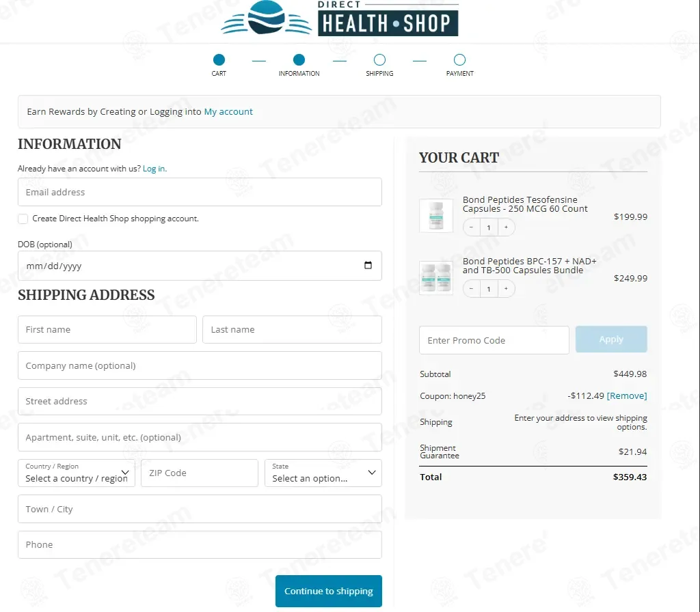Click the Town / City field
The height and width of the screenshot is (612, 700).
tap(200, 509)
